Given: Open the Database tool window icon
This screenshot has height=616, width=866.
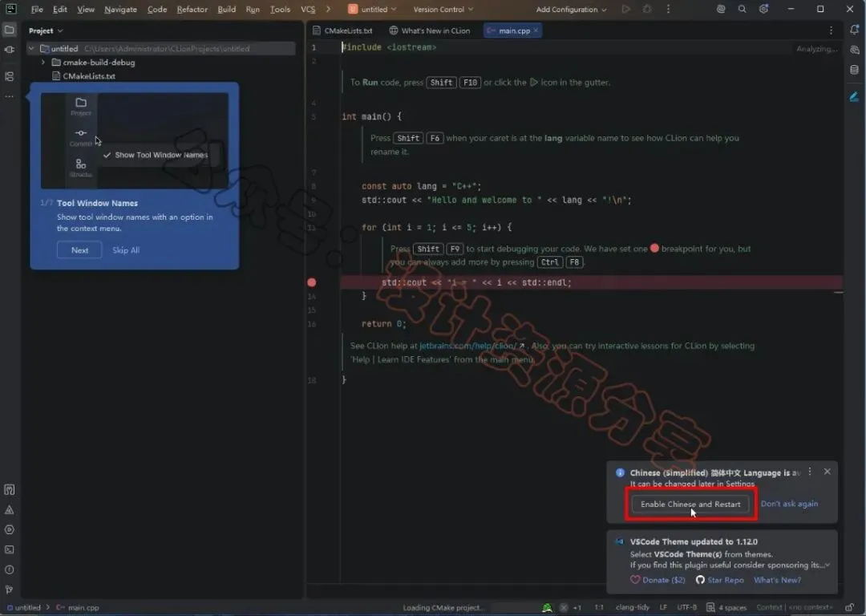Looking at the screenshot, I should (x=855, y=70).
